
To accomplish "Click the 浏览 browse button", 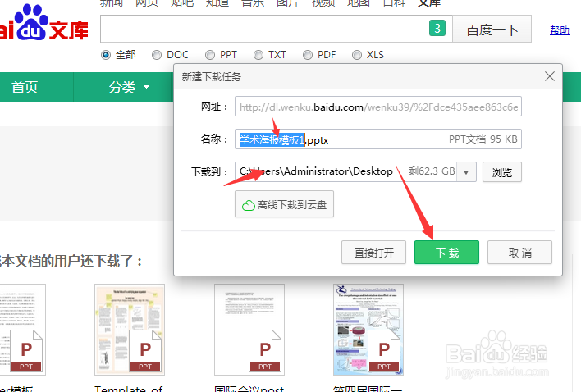I will click(502, 172).
